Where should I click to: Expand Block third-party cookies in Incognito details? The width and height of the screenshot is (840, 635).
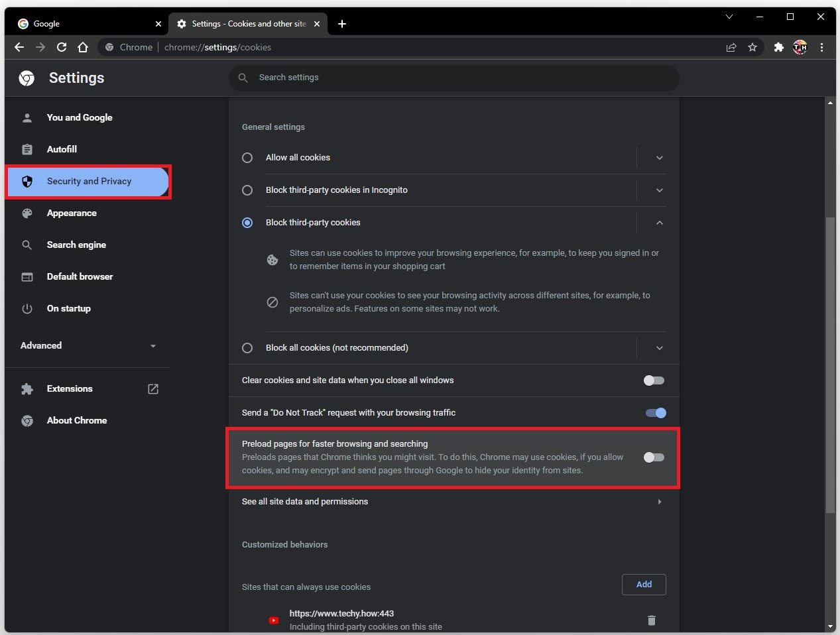tap(659, 190)
